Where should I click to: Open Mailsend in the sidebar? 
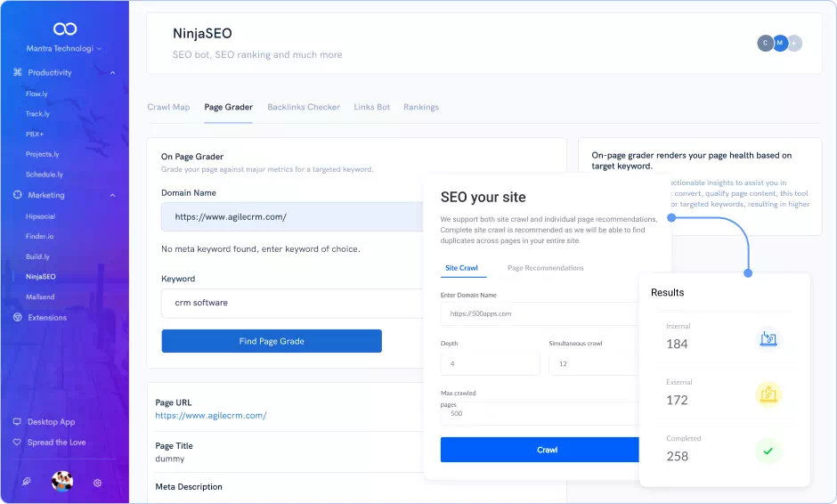[x=40, y=297]
